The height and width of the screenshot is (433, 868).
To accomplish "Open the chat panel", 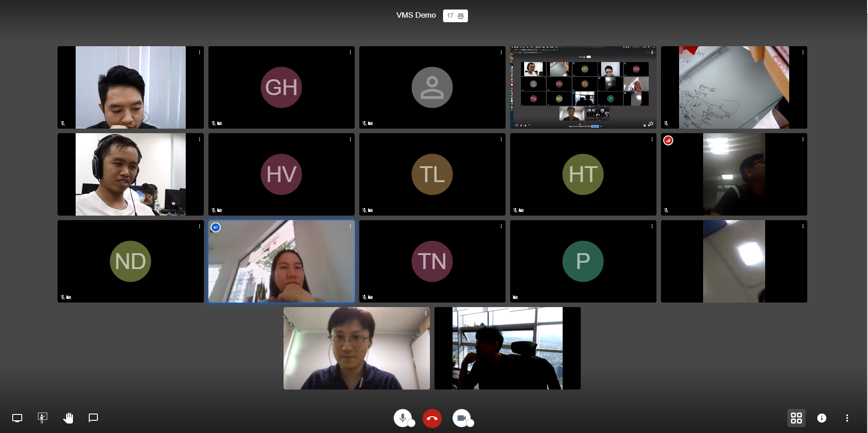I will point(93,418).
